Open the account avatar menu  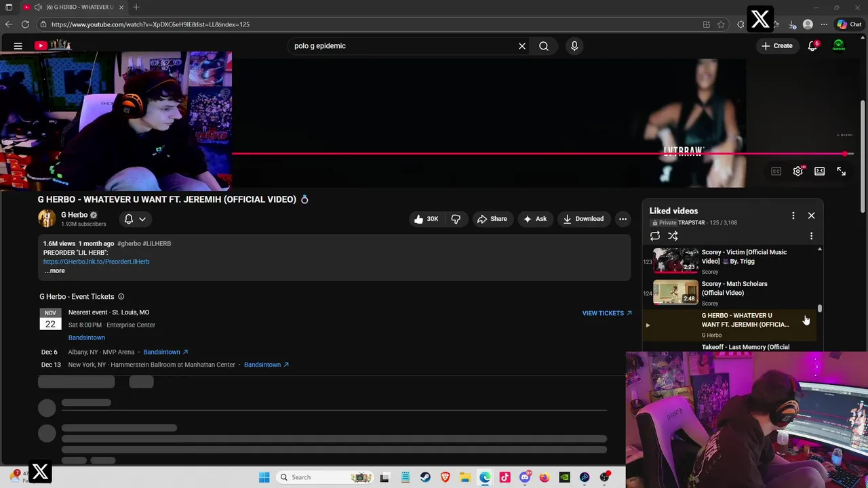click(x=839, y=46)
